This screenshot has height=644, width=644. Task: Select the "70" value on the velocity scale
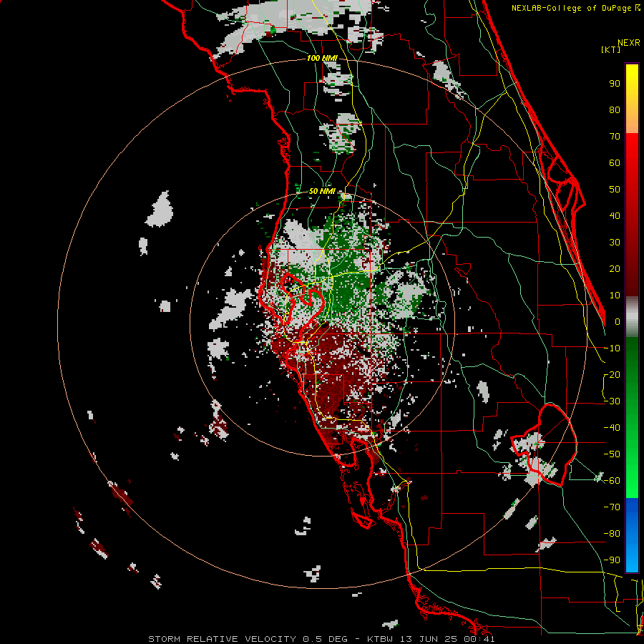[x=615, y=137]
